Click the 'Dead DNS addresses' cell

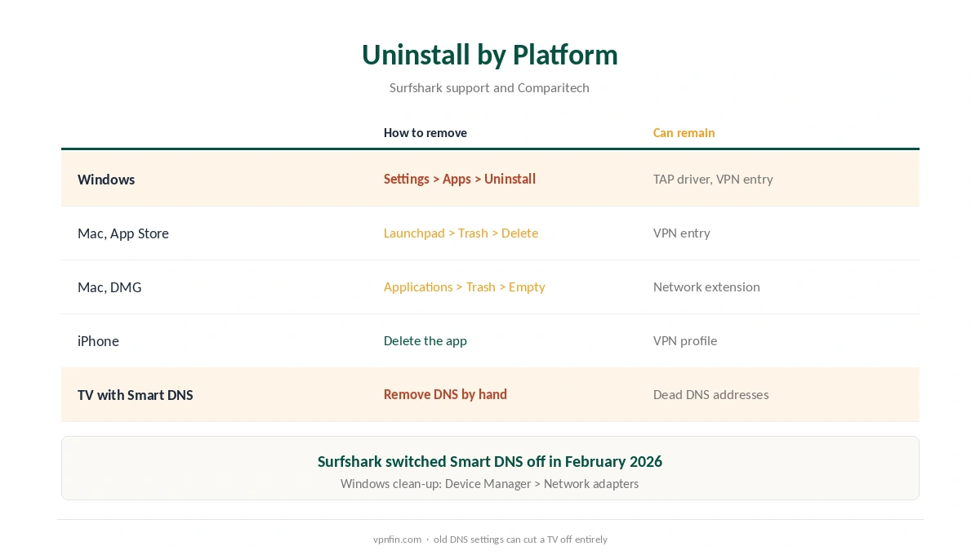pos(711,394)
